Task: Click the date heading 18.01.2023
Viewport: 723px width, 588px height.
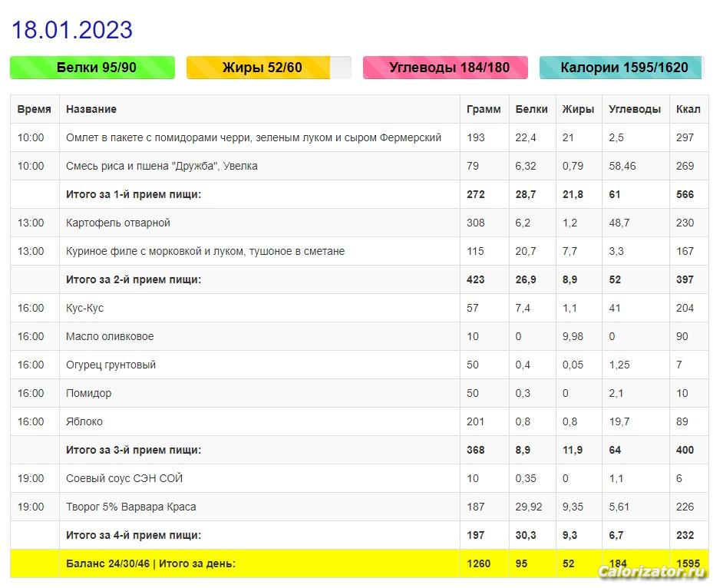Action: pos(71,30)
